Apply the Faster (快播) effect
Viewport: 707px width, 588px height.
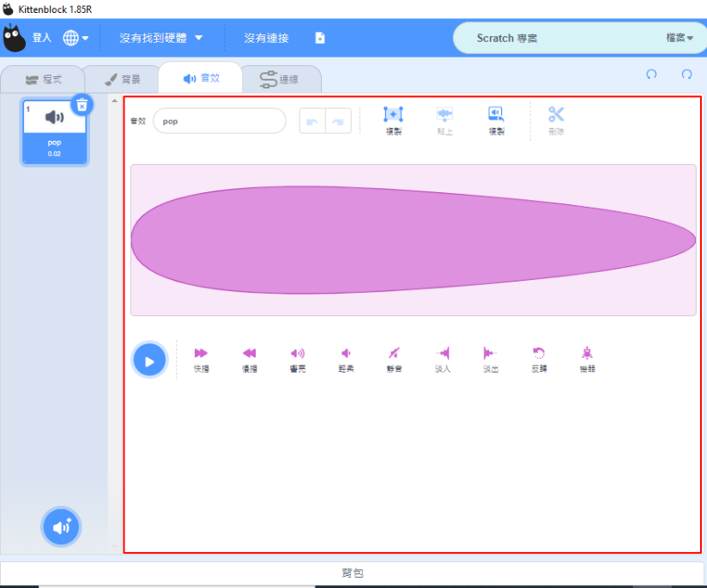point(201,361)
